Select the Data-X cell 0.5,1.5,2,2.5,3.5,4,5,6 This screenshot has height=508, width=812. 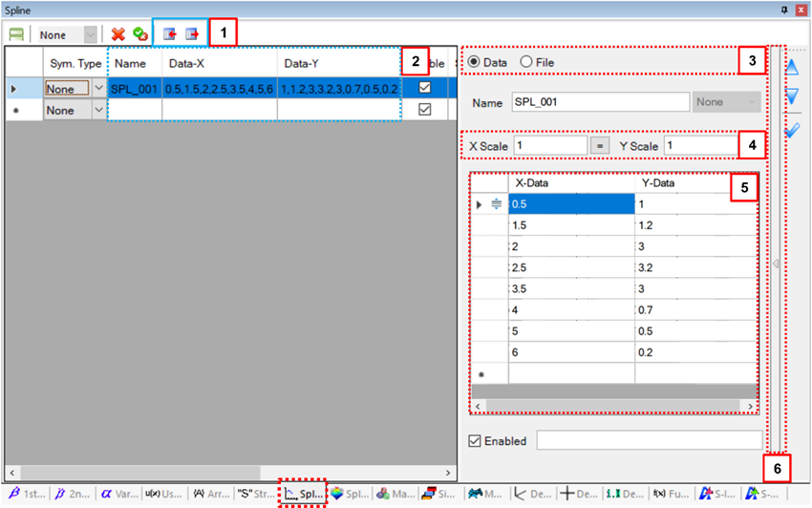pyautogui.click(x=220, y=89)
